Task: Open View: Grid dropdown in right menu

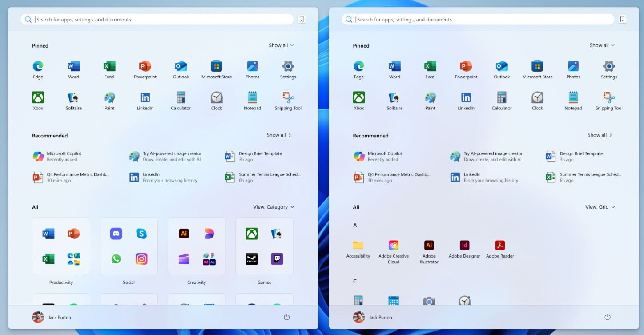Action: (x=600, y=207)
